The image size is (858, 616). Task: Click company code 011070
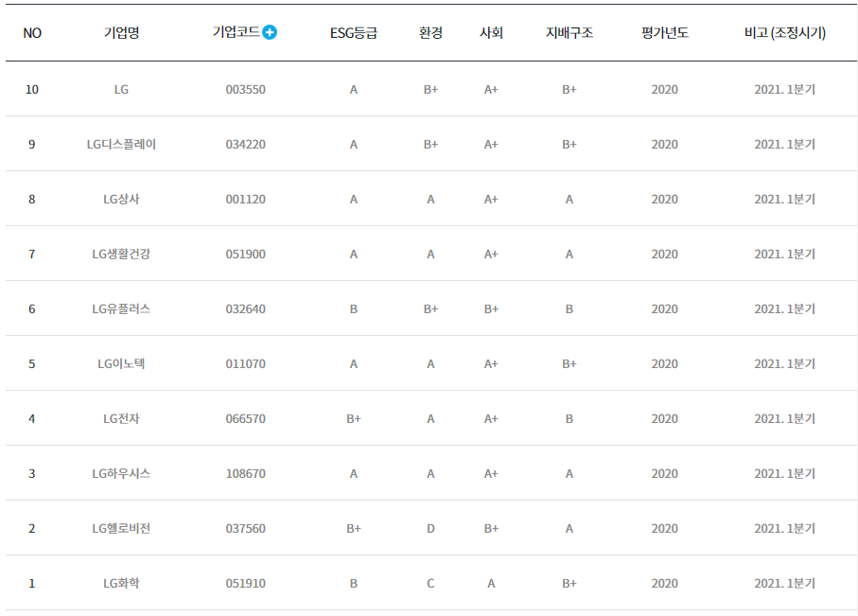coord(246,363)
